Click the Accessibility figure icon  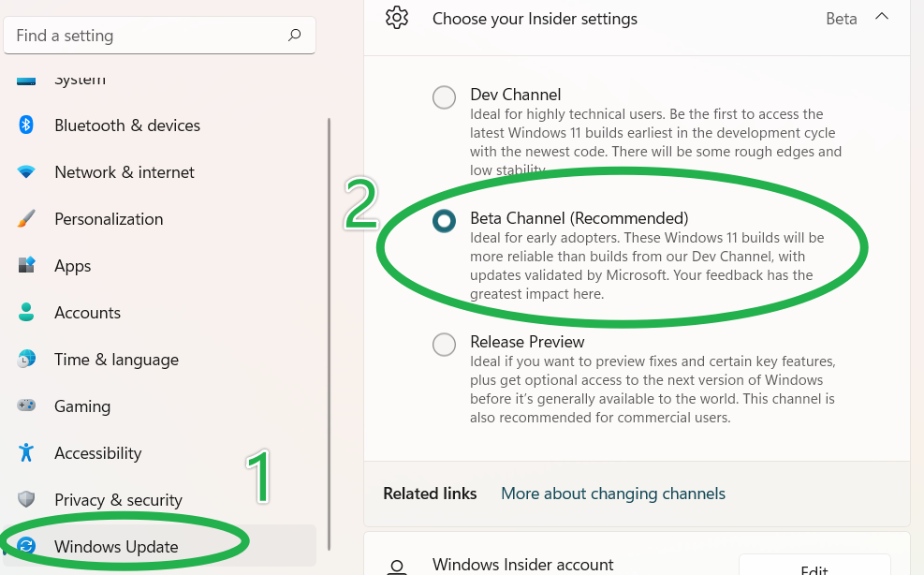(x=26, y=452)
